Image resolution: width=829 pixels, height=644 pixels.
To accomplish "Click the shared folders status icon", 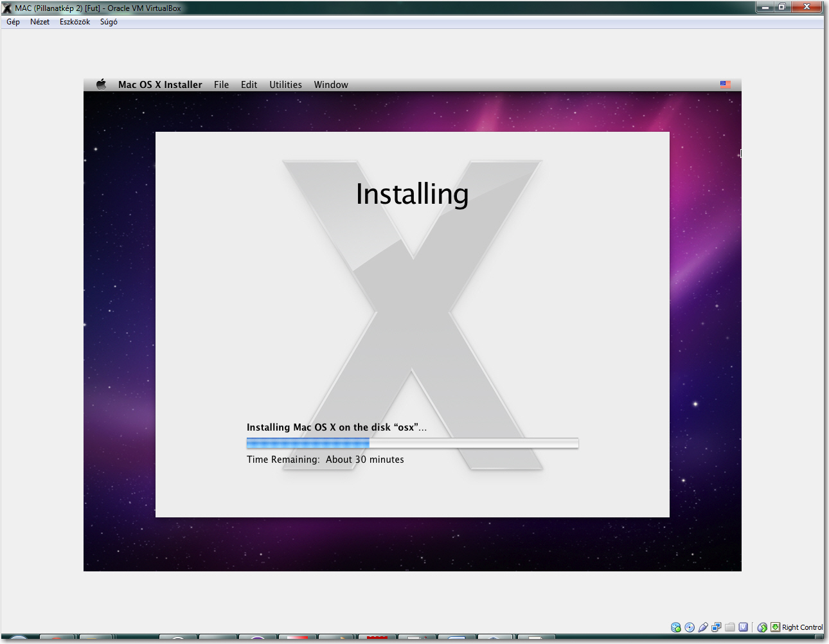I will 730,627.
